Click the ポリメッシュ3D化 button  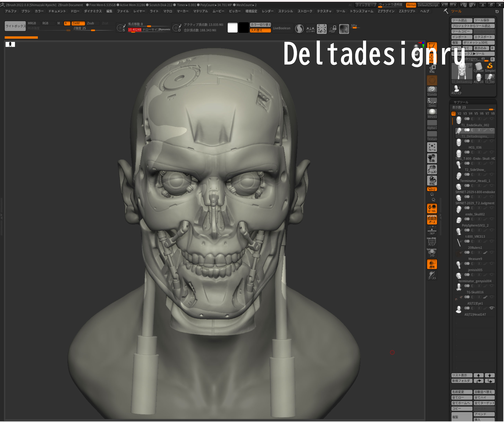click(x=478, y=43)
